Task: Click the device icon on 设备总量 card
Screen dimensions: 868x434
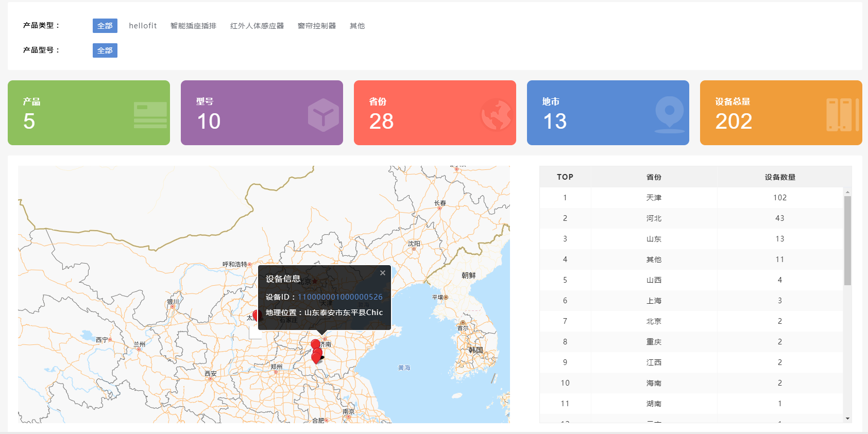Action: tap(842, 114)
